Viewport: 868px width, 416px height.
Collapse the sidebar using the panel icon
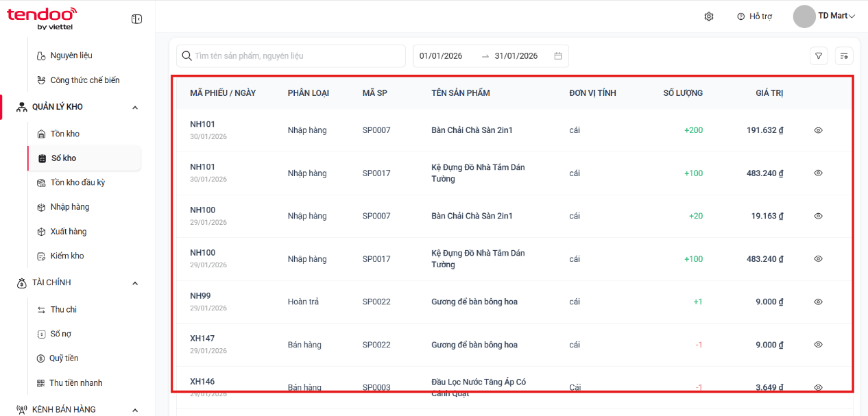136,19
